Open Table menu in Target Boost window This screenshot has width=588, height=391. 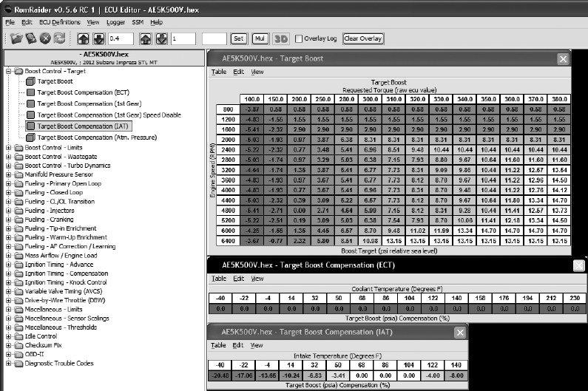click(219, 72)
